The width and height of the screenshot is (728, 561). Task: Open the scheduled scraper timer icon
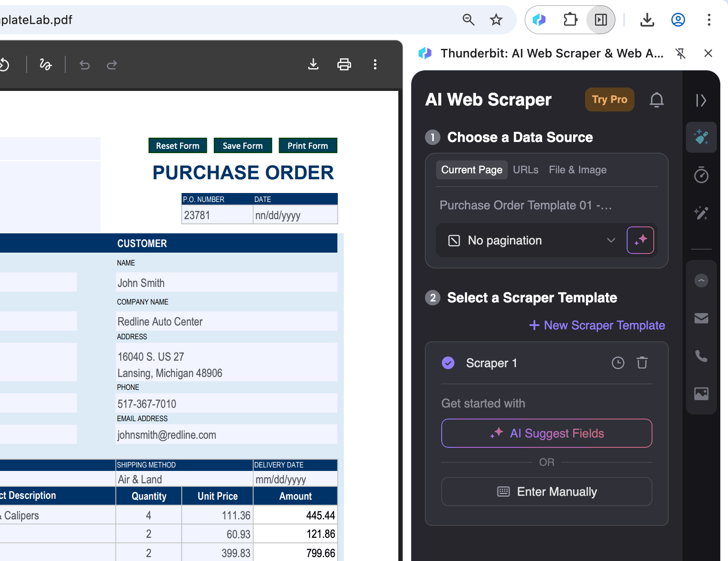[x=701, y=175]
